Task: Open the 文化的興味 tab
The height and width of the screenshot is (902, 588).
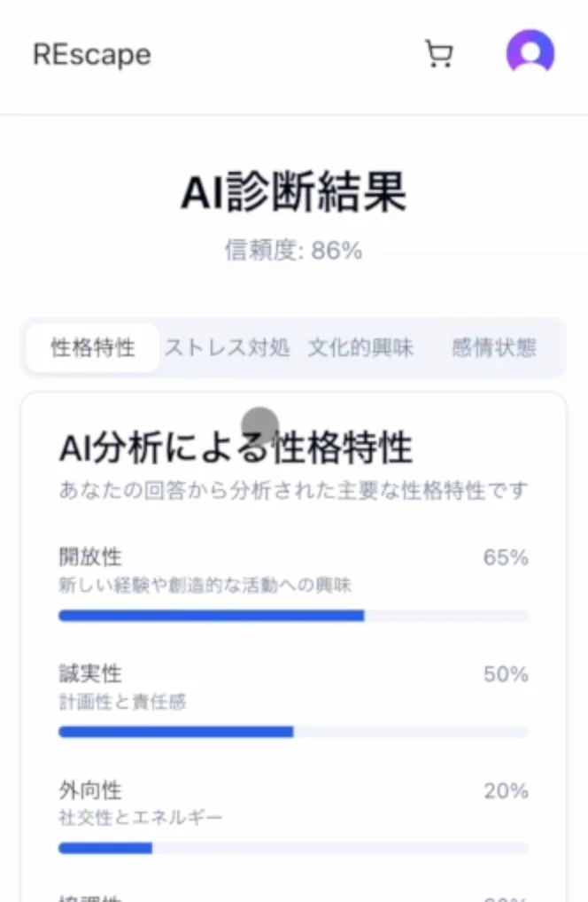Action: [360, 347]
